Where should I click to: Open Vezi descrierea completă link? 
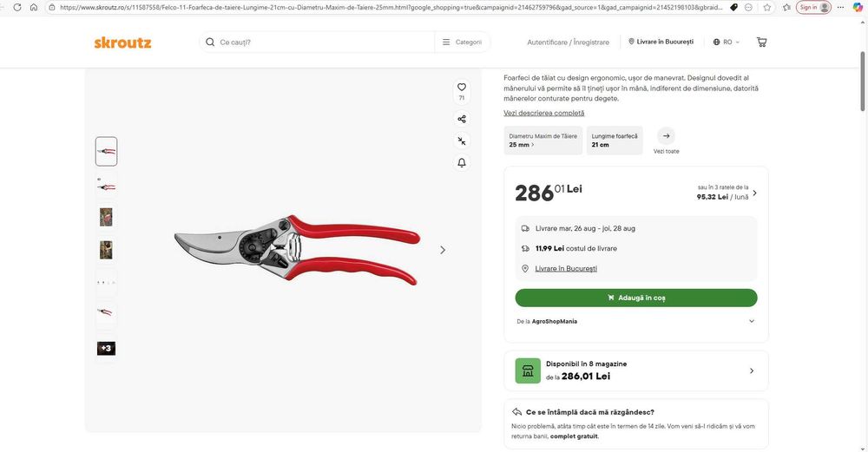point(543,113)
